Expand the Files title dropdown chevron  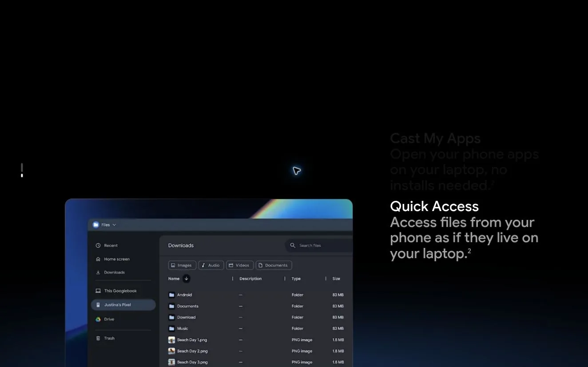[x=114, y=225]
